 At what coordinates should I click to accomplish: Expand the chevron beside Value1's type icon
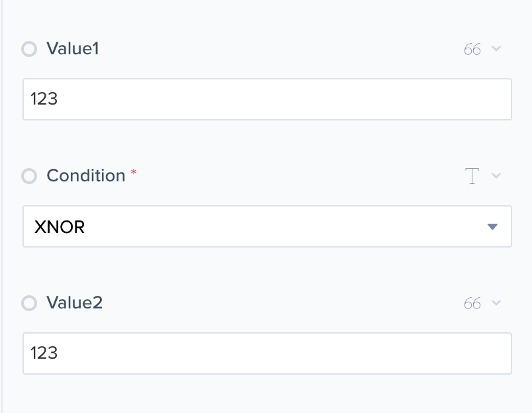pos(496,49)
